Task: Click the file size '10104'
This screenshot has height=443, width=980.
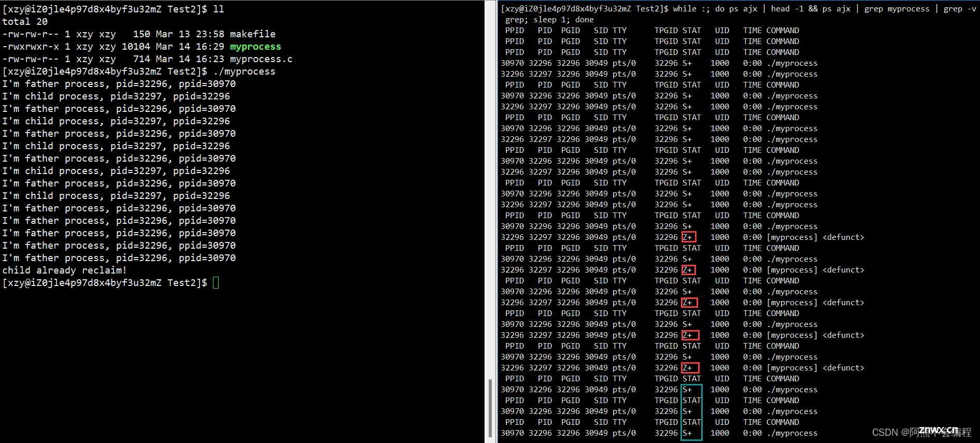Action: (136, 47)
